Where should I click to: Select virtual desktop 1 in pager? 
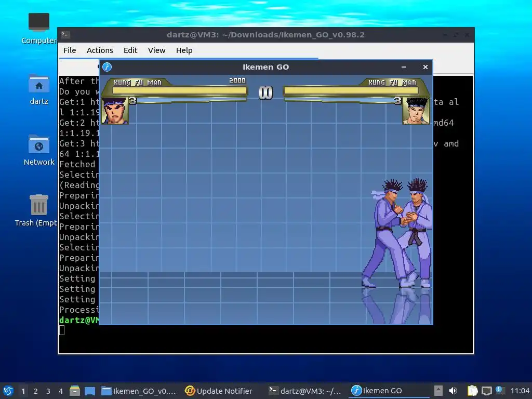pyautogui.click(x=23, y=391)
